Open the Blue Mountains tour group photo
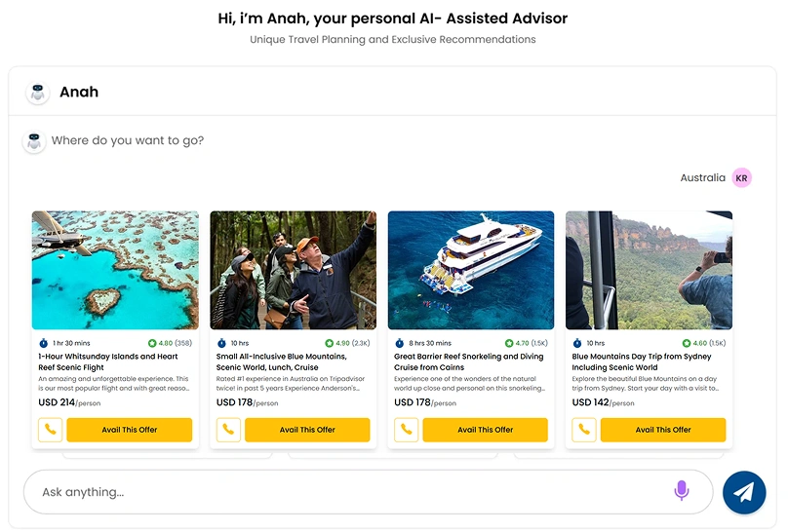788x532 pixels. [293, 270]
